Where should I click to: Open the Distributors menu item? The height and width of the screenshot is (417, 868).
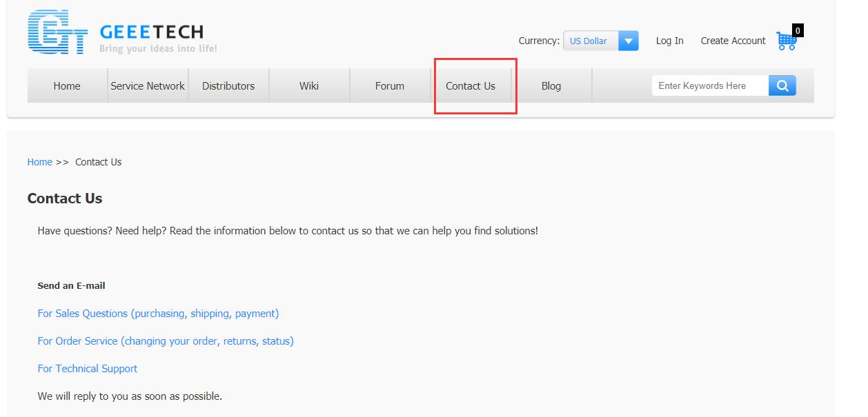(x=228, y=86)
